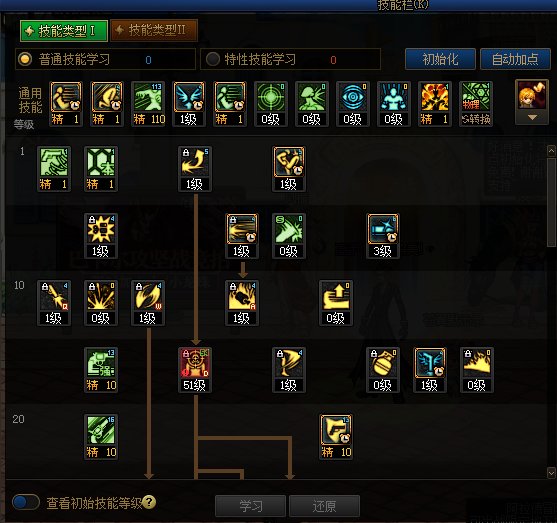
Task: Select the 普通技能学习 radio button
Action: pos(25,59)
